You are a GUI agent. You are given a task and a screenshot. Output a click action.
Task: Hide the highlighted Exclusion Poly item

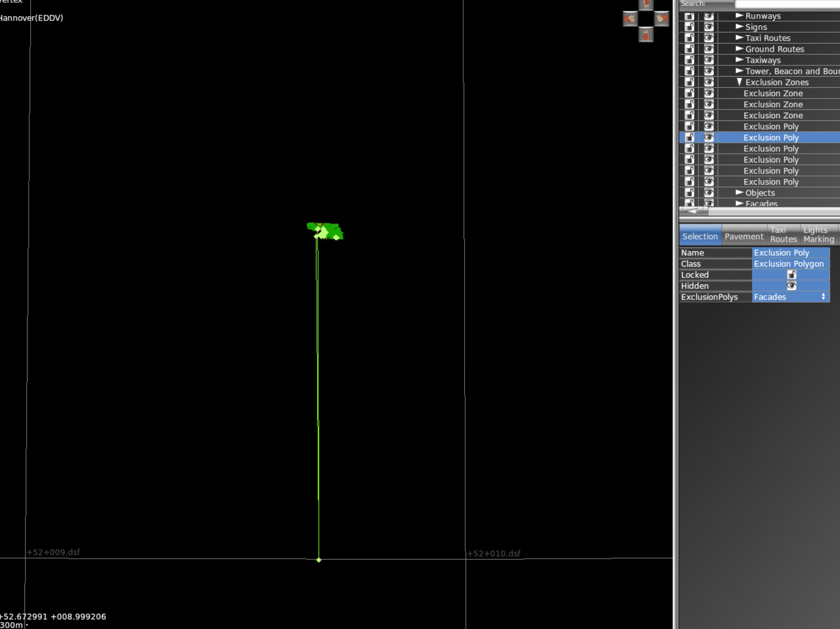pyautogui.click(x=709, y=138)
